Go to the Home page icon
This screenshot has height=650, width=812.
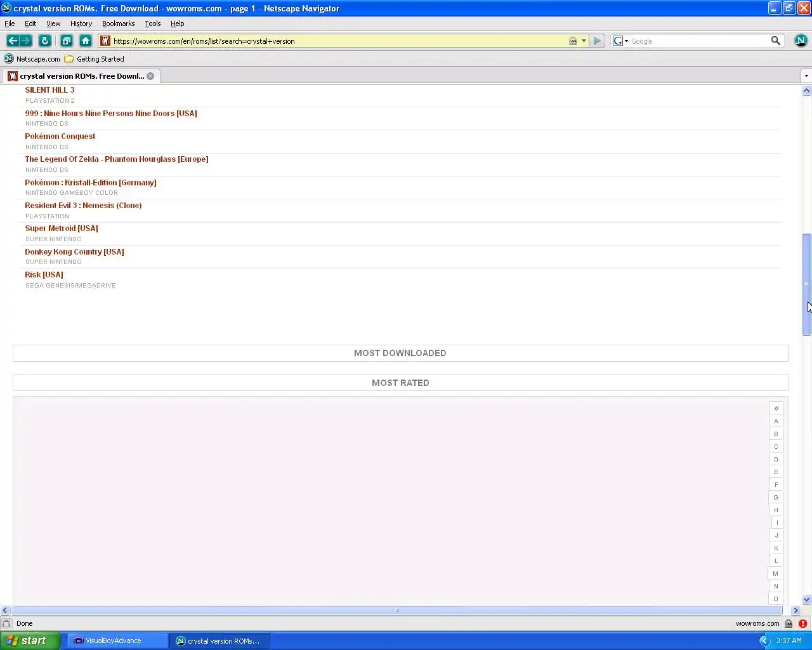[86, 41]
